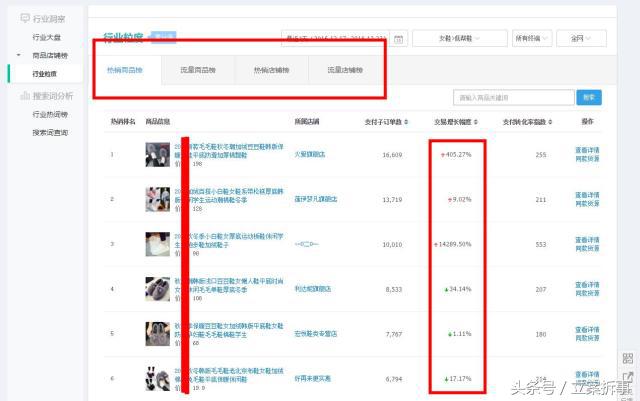Screen dimensions: 640x401
Task: Click the 搜索词分析 bar-chart icon
Action: pyautogui.click(x=25, y=96)
